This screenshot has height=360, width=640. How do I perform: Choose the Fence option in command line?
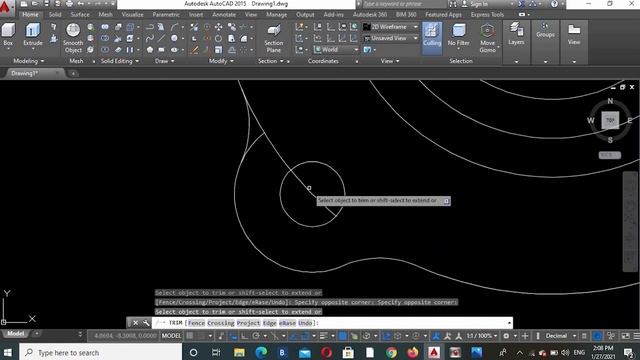point(196,323)
